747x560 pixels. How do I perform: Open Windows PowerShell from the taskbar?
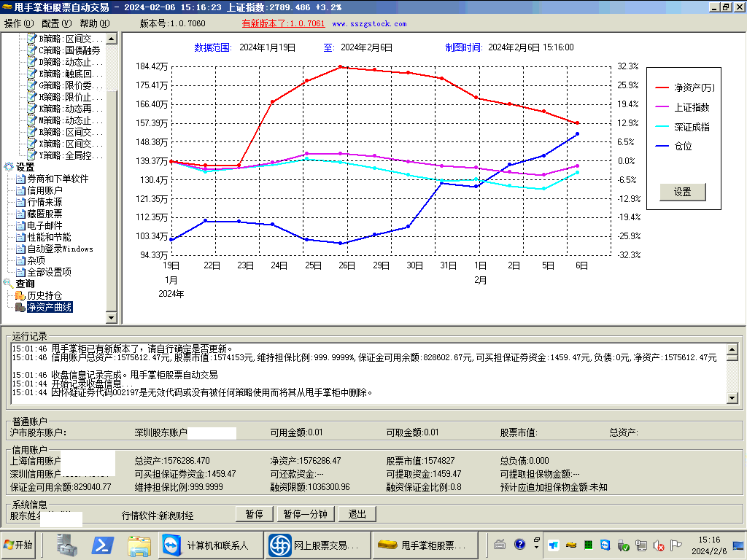(102, 545)
